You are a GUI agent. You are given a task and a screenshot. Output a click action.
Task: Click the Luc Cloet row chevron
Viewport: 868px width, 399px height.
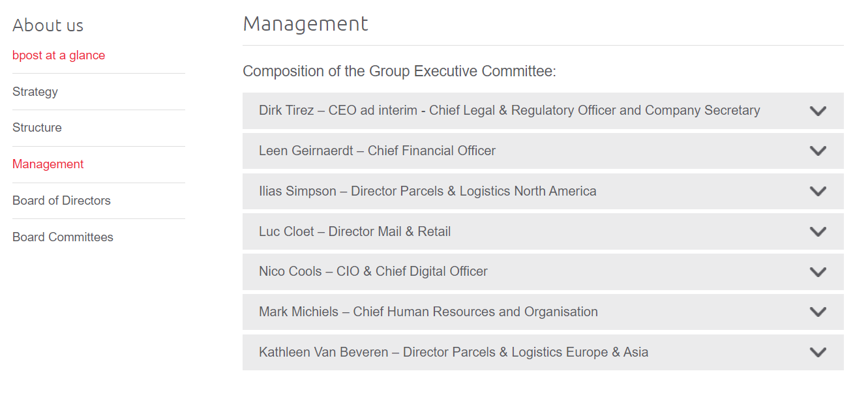(x=818, y=232)
